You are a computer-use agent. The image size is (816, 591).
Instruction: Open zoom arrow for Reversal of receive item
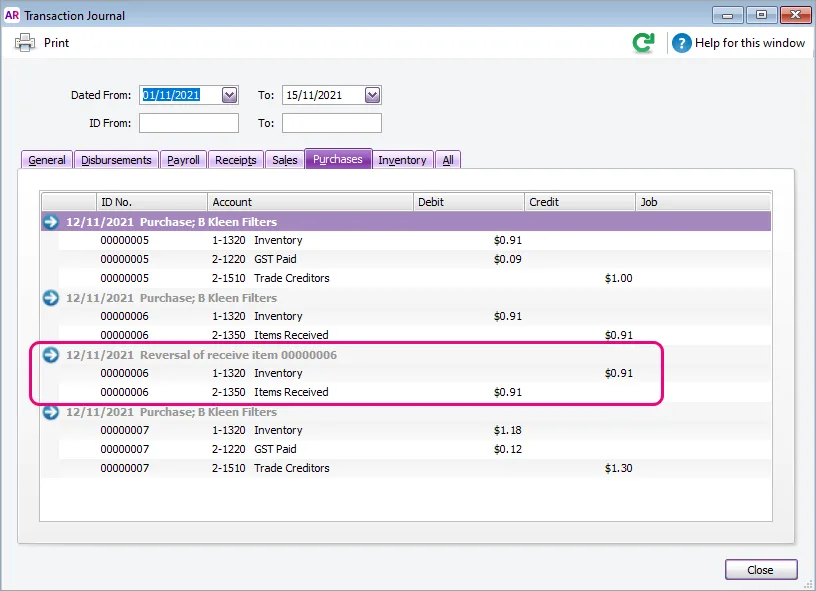(x=51, y=355)
